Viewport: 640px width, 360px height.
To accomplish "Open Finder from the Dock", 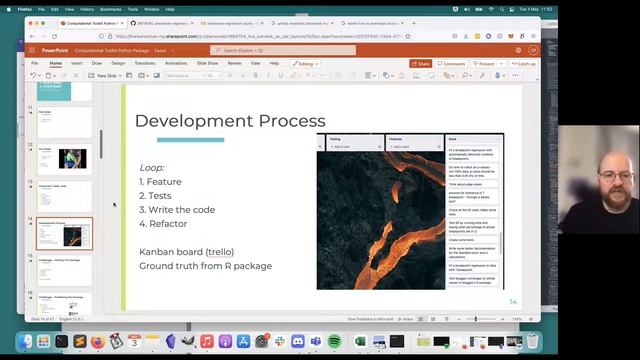I will (25, 341).
